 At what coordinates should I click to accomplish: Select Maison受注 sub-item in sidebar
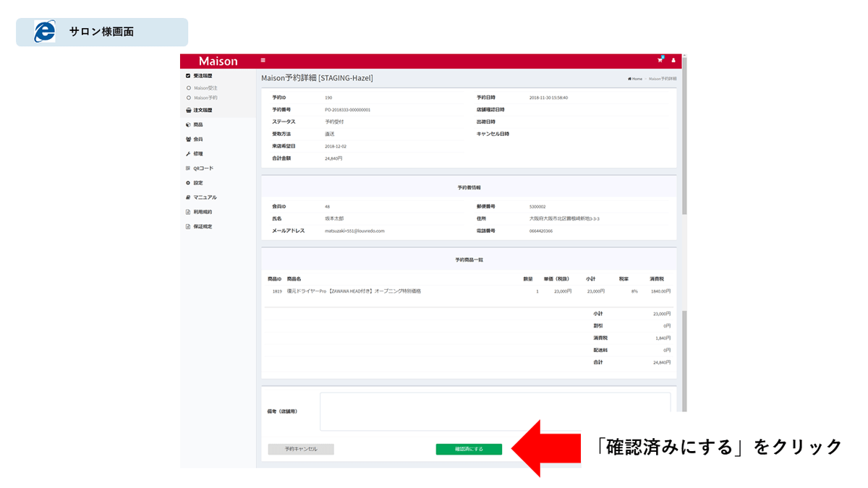205,88
